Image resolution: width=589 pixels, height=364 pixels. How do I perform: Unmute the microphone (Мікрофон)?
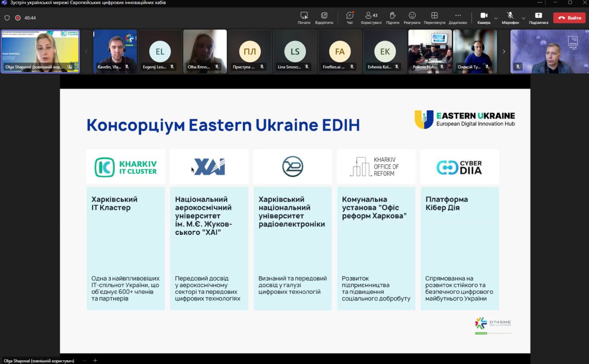pyautogui.click(x=510, y=17)
